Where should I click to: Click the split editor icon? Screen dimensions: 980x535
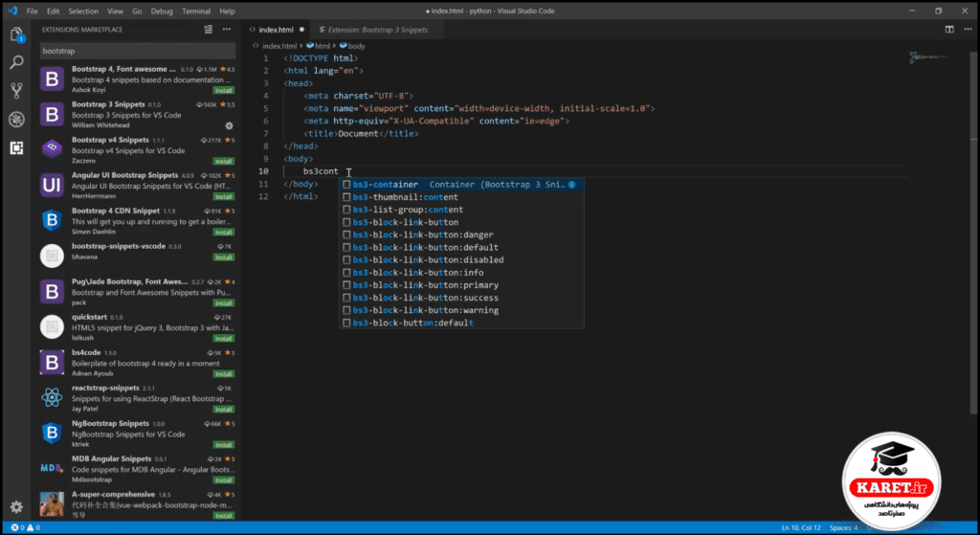coord(949,30)
